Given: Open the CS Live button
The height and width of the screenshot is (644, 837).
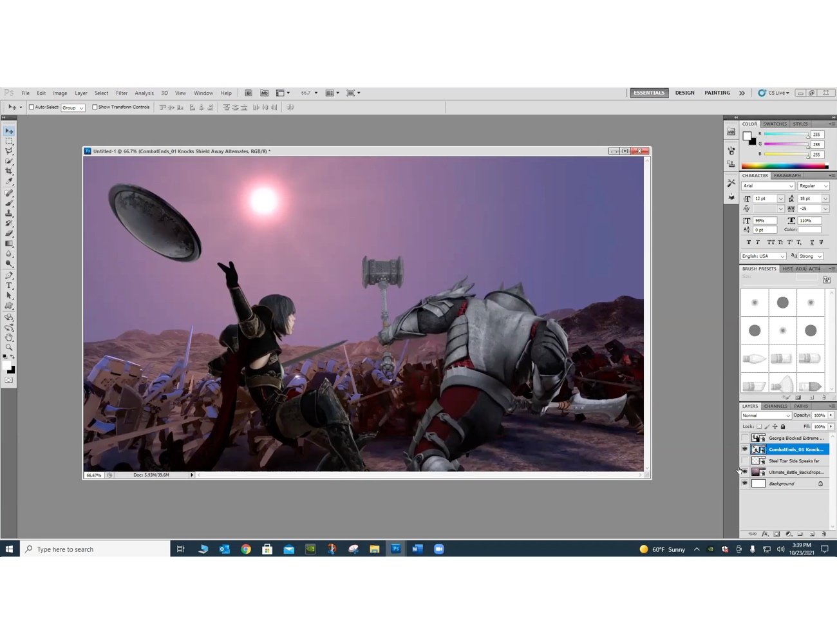Looking at the screenshot, I should pyautogui.click(x=774, y=93).
